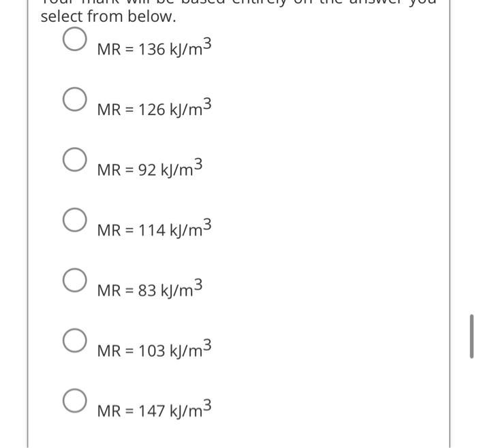Click the 'MR = 92 kJ/m3' label text

150,167
